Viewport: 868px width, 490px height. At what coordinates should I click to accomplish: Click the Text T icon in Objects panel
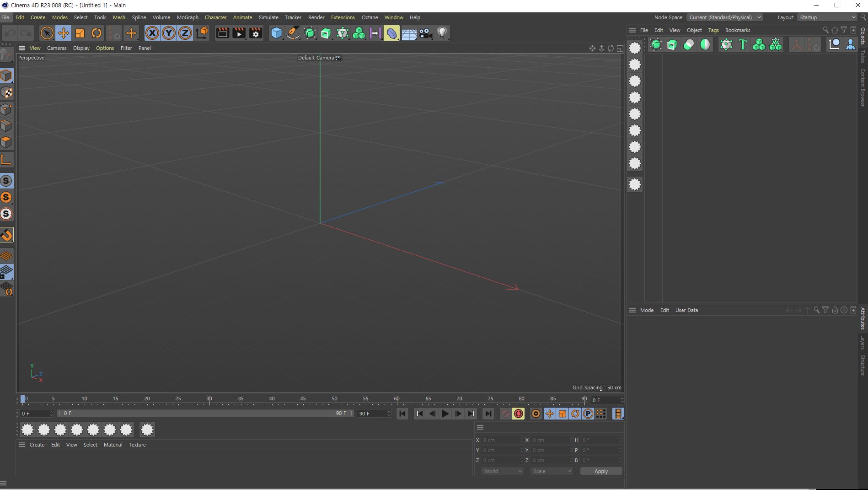point(743,44)
